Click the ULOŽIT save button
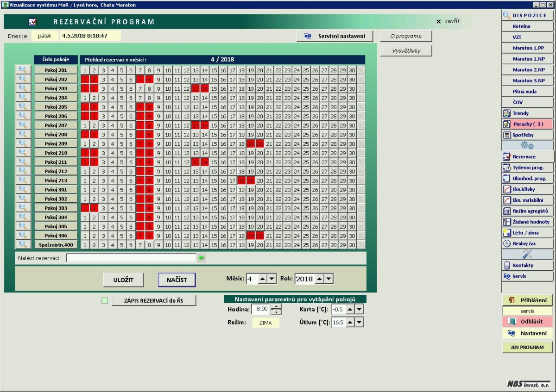 tap(123, 280)
